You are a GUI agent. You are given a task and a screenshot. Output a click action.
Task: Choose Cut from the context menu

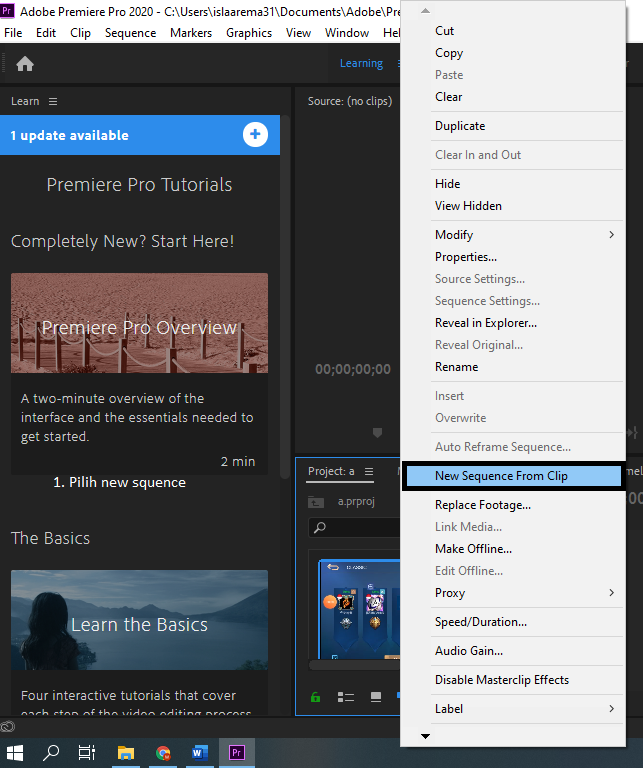point(526,31)
